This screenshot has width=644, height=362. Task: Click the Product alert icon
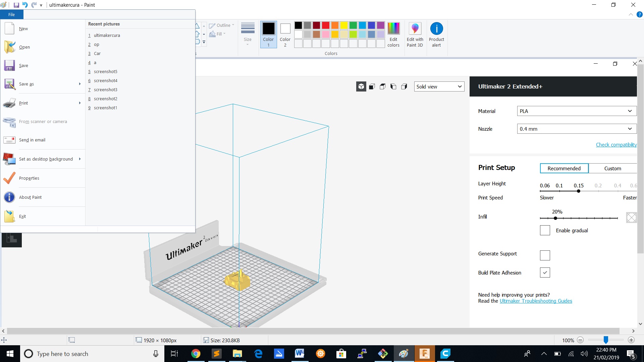click(x=436, y=29)
